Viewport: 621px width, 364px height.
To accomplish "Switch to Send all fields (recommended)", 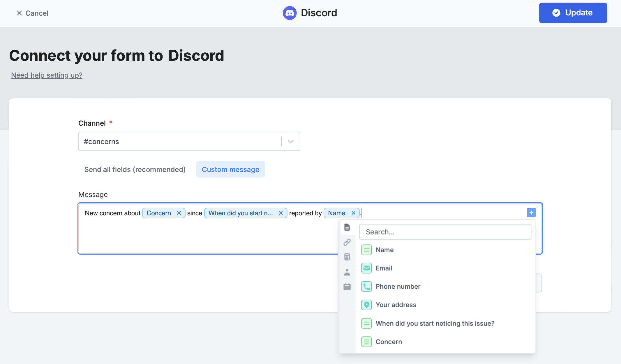I will (135, 169).
